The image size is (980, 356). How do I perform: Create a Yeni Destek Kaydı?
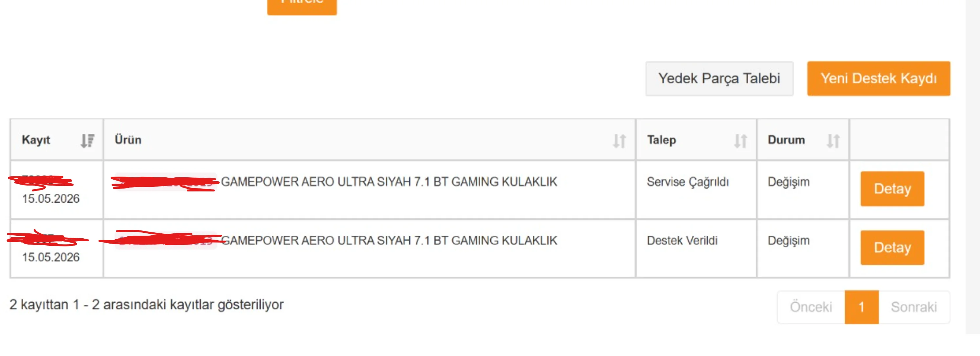click(879, 79)
